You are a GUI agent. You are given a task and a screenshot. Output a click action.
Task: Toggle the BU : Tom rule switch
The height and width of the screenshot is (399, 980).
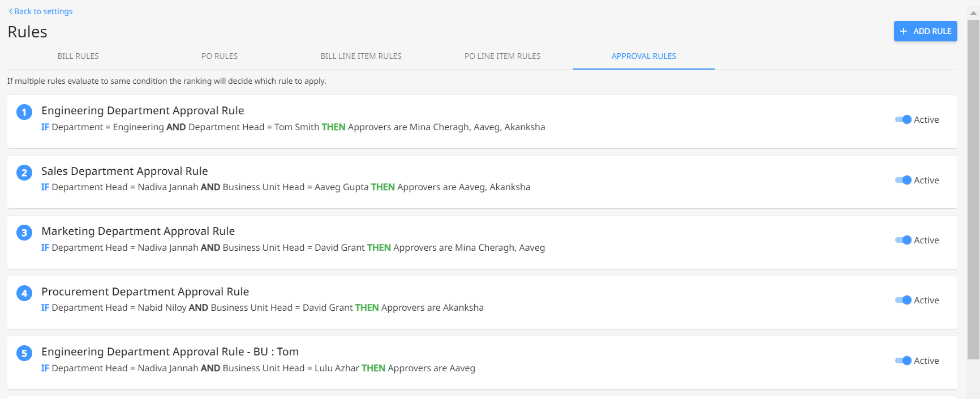[x=903, y=361]
